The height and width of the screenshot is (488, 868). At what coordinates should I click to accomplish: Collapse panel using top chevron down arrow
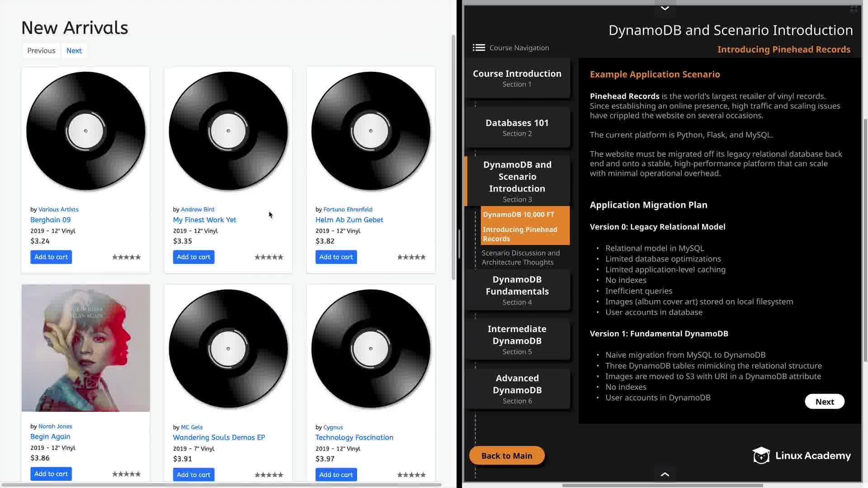click(665, 8)
